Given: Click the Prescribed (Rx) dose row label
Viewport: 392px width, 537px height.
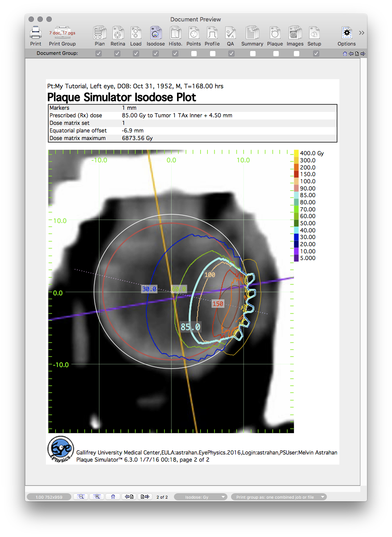Looking at the screenshot, I should click(76, 116).
